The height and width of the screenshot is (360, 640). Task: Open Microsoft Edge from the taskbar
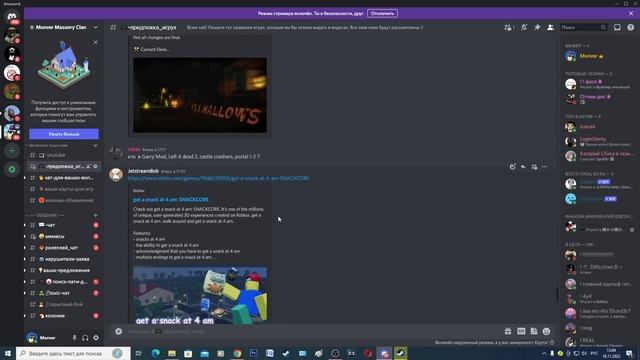click(x=156, y=353)
